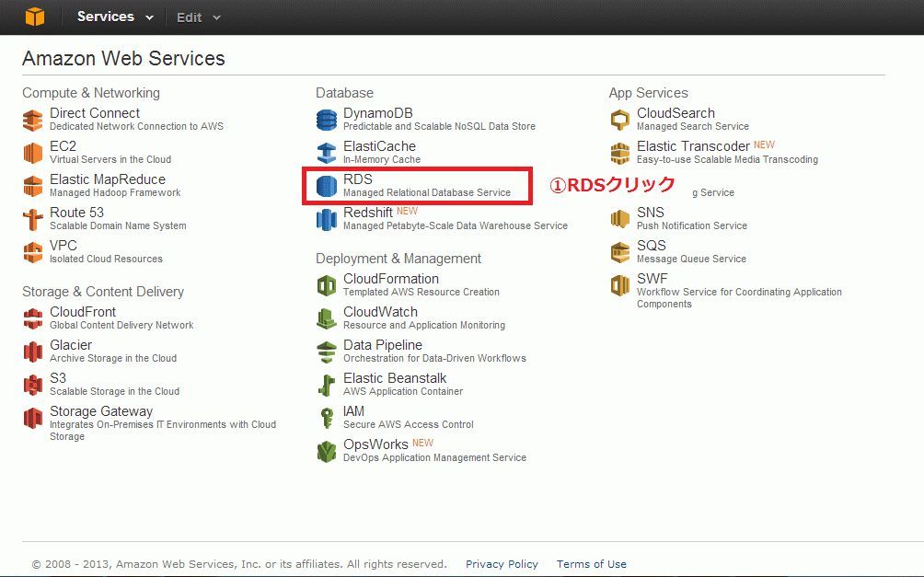924x577 pixels.
Task: Click the Storage Gateway icon
Action: pos(33,418)
